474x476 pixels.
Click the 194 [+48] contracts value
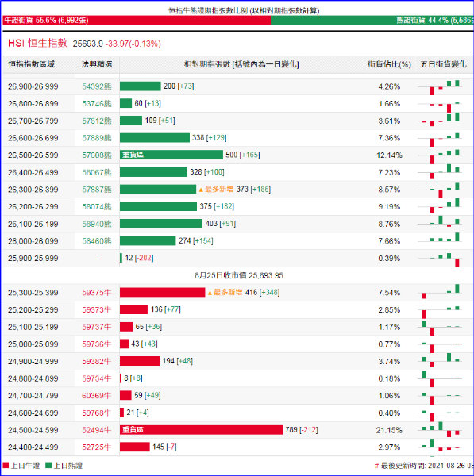pyautogui.click(x=178, y=361)
